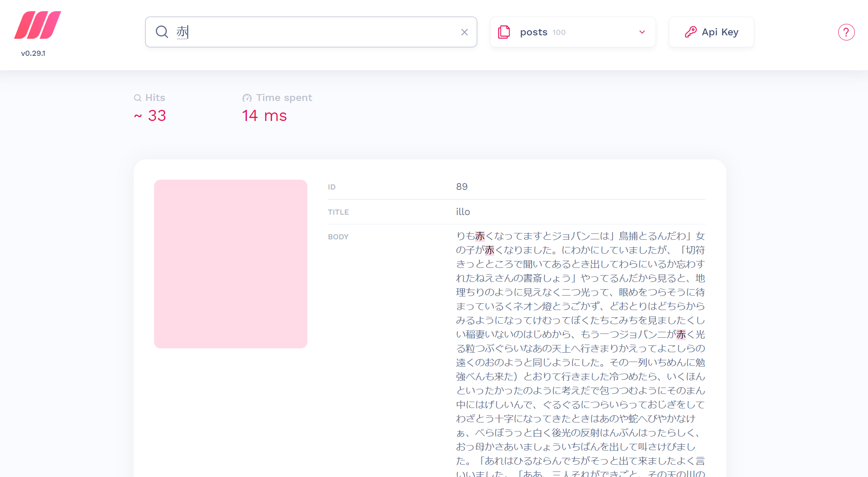Click the hits count ~ 33

click(x=150, y=116)
